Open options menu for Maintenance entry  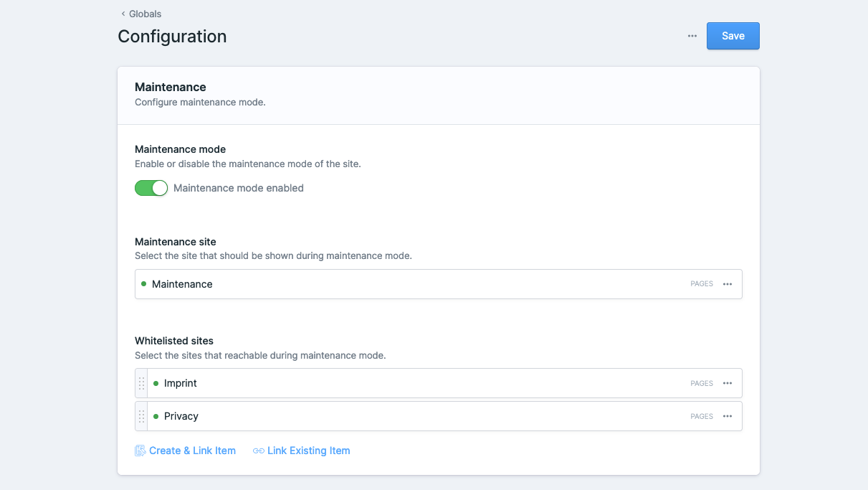coord(728,284)
